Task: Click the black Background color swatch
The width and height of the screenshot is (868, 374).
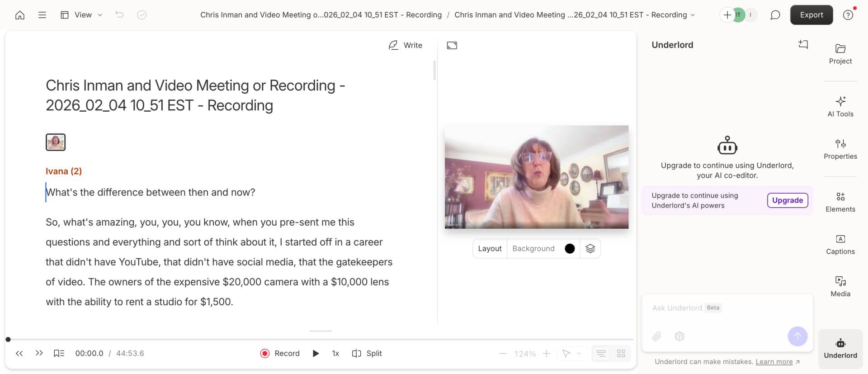Action: (x=570, y=249)
